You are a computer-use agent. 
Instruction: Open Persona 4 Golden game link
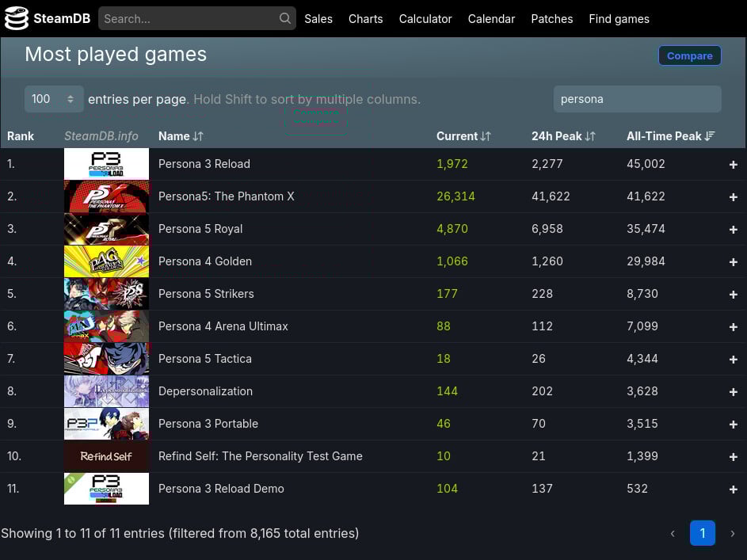click(205, 261)
